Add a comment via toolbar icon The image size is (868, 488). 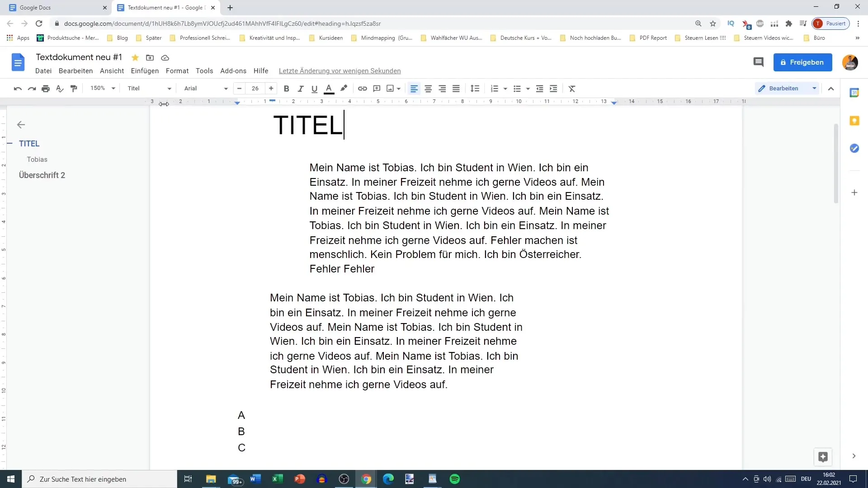pos(377,89)
